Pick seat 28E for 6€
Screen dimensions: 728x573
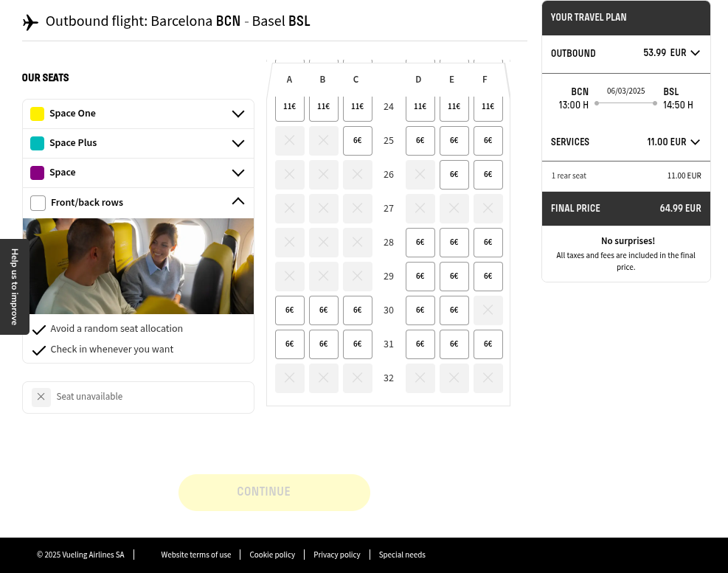(x=454, y=243)
